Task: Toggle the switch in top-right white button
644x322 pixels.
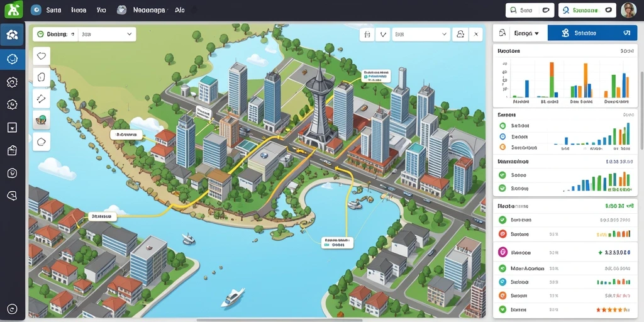Action: click(546, 10)
